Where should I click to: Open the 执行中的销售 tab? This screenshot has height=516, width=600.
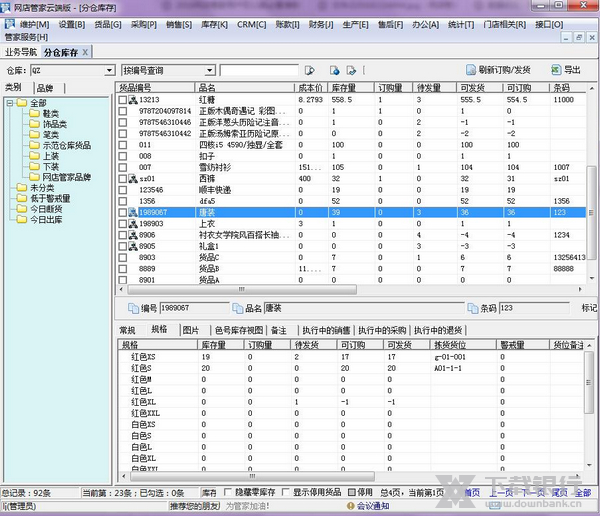326,330
